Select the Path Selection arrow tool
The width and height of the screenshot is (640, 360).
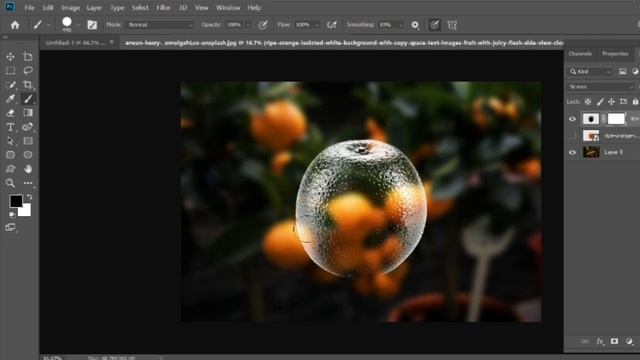[10, 141]
